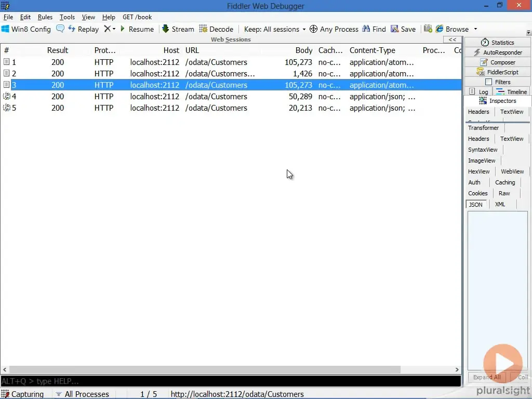Open the response WebView tab

[x=512, y=171]
